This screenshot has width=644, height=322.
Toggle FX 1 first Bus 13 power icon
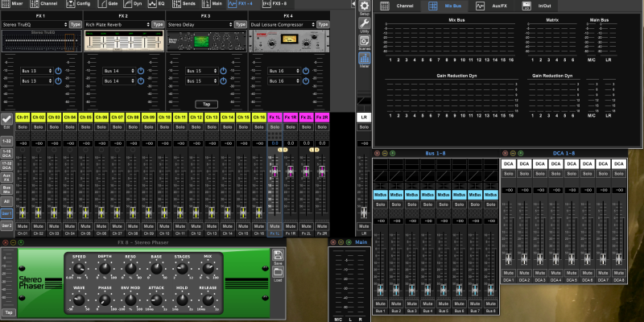coord(58,72)
